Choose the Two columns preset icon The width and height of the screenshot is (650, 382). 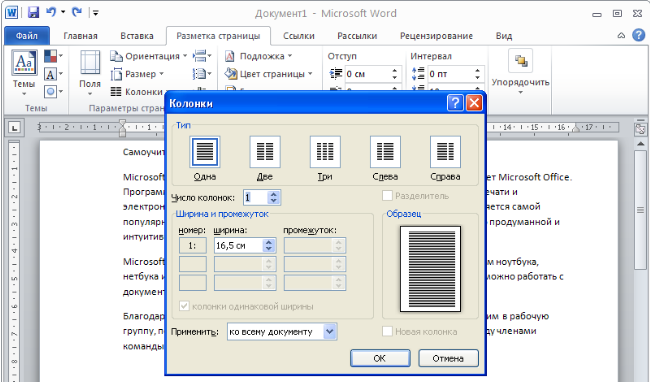[265, 152]
